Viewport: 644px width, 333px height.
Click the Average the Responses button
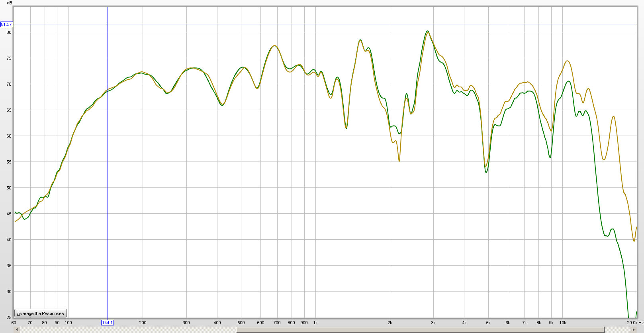tap(40, 313)
